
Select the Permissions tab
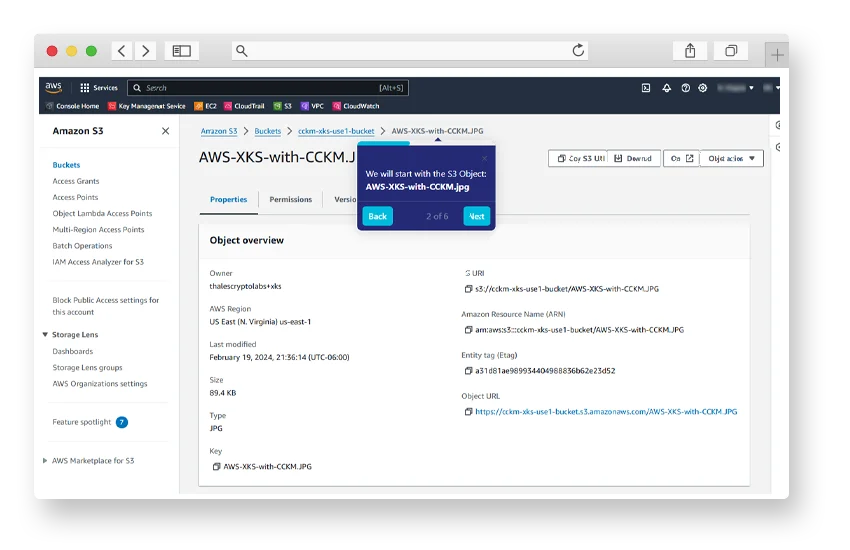pyautogui.click(x=291, y=199)
